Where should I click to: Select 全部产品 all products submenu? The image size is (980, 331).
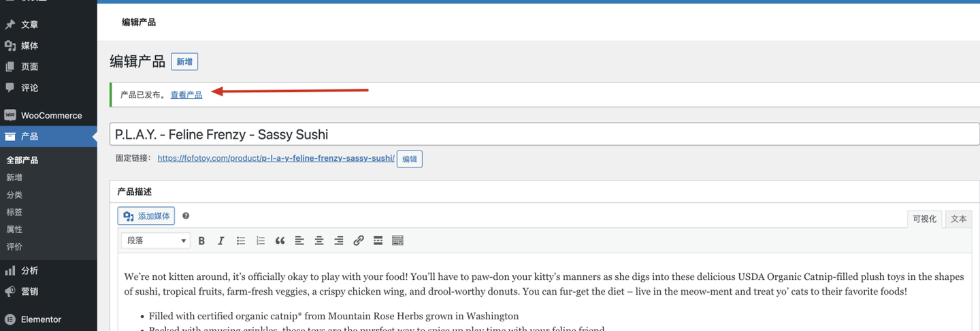(x=22, y=160)
